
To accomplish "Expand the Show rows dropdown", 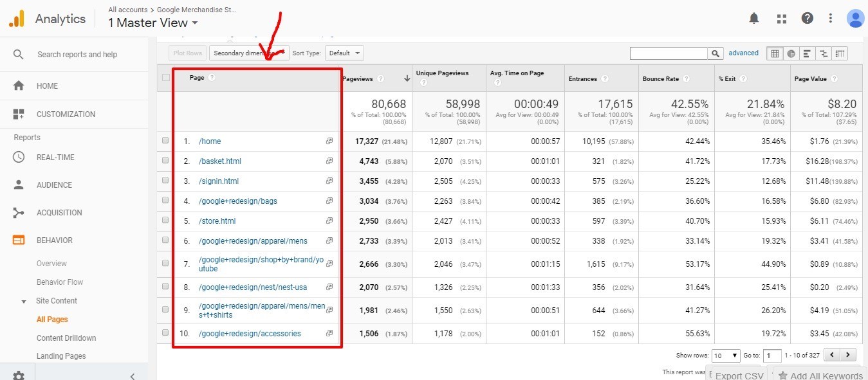I will click(726, 355).
